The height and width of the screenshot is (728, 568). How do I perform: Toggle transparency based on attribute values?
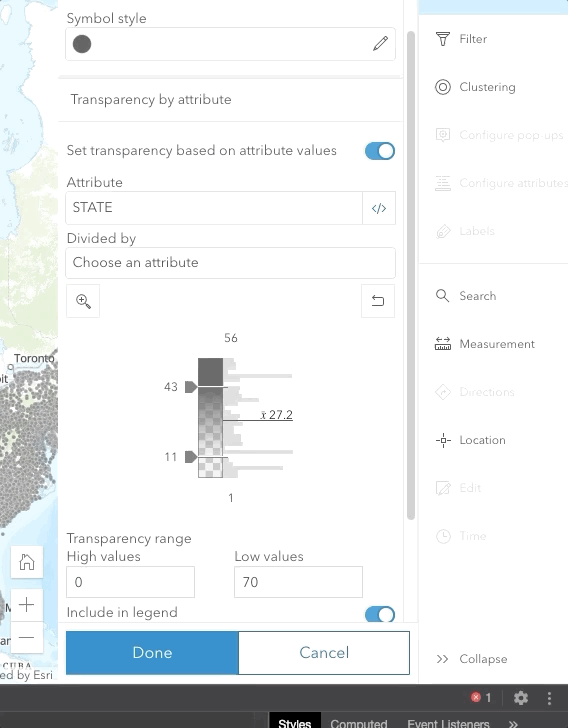point(379,151)
